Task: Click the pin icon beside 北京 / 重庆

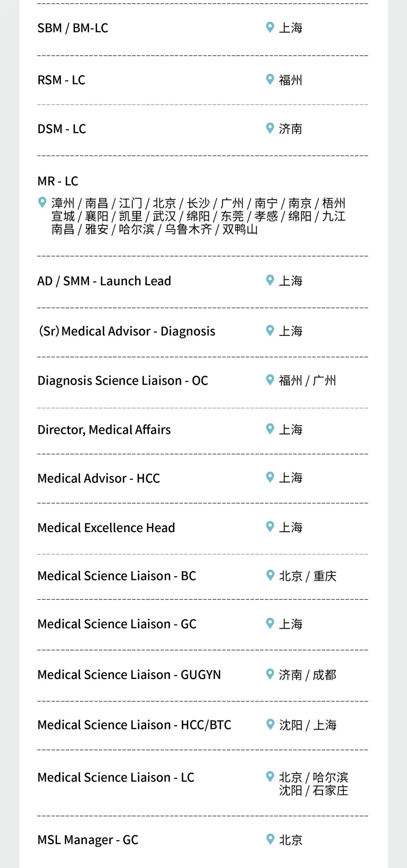Action: point(270,575)
